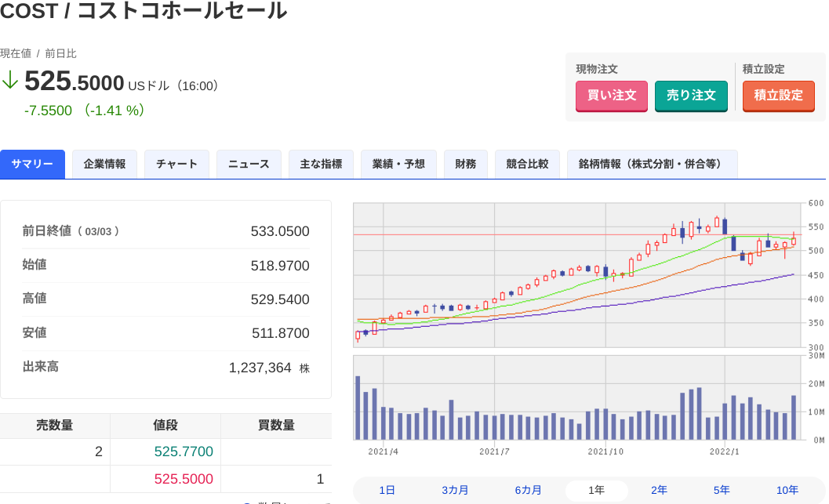829x504 pixels.
Task: Set chart range to 6カ月
Action: coord(528,490)
